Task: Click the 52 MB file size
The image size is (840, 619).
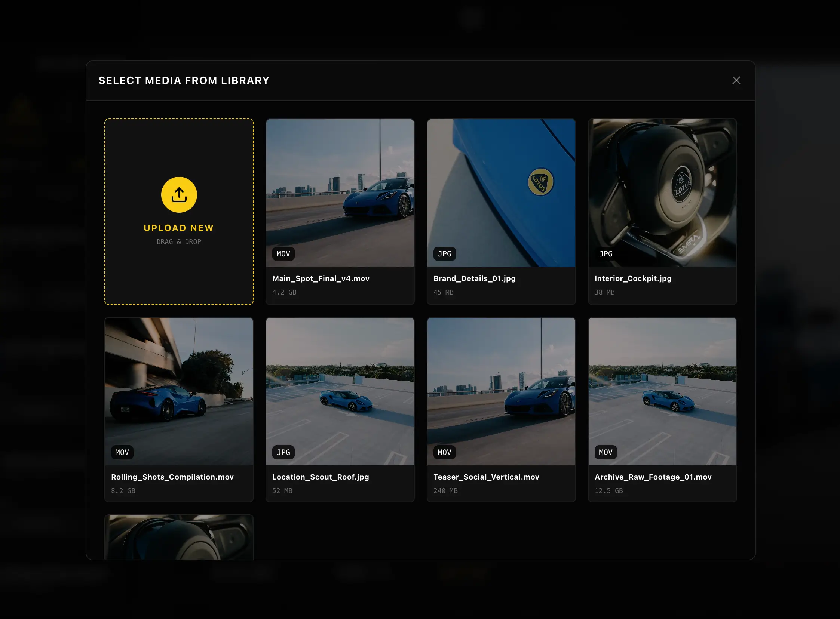Action: (282, 491)
